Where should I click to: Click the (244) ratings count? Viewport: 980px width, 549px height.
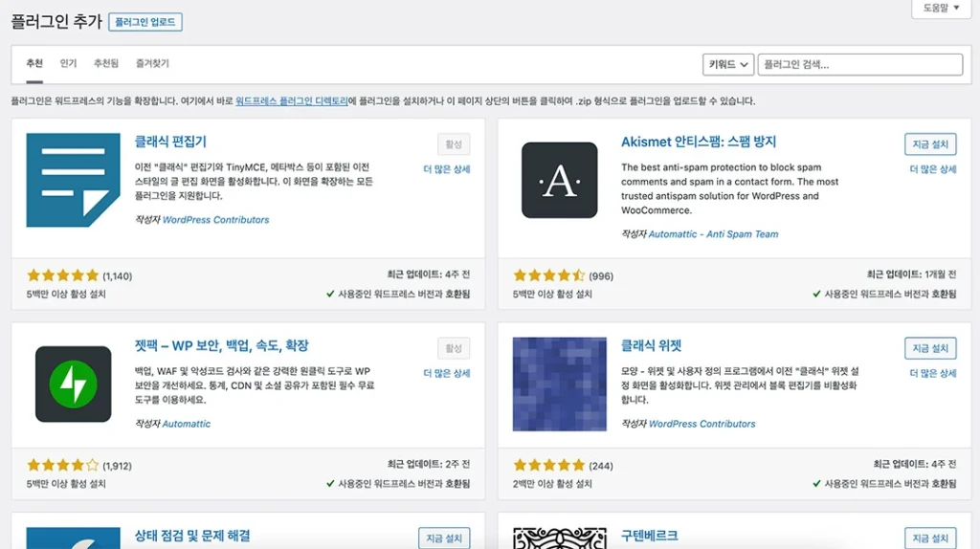pos(601,466)
